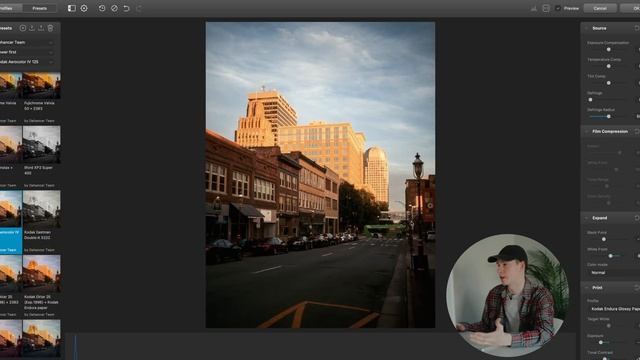Reset the Expand section via its header icon
The height and width of the screenshot is (360, 640).
(636, 218)
